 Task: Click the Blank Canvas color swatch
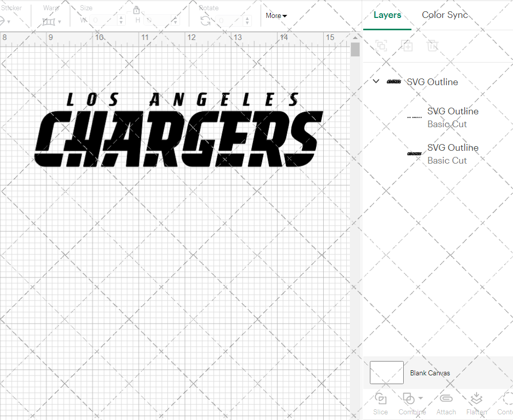pyautogui.click(x=386, y=372)
